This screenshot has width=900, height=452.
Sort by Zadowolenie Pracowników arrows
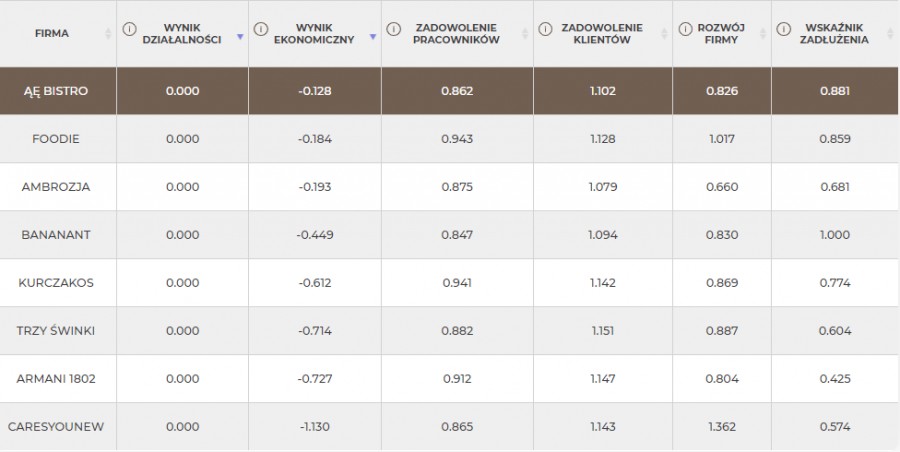tap(525, 34)
